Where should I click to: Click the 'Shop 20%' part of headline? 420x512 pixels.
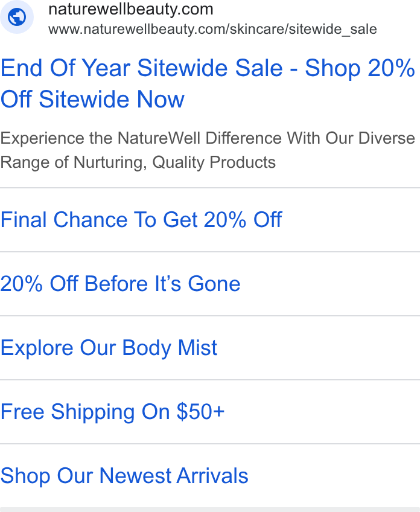(x=360, y=69)
